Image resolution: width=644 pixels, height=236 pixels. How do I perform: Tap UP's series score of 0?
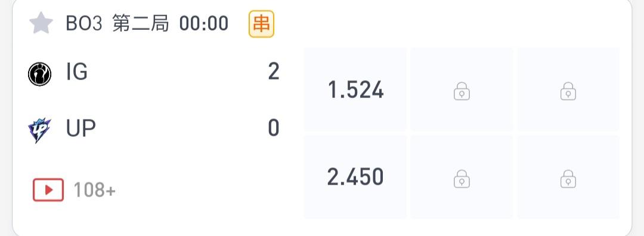click(x=274, y=128)
